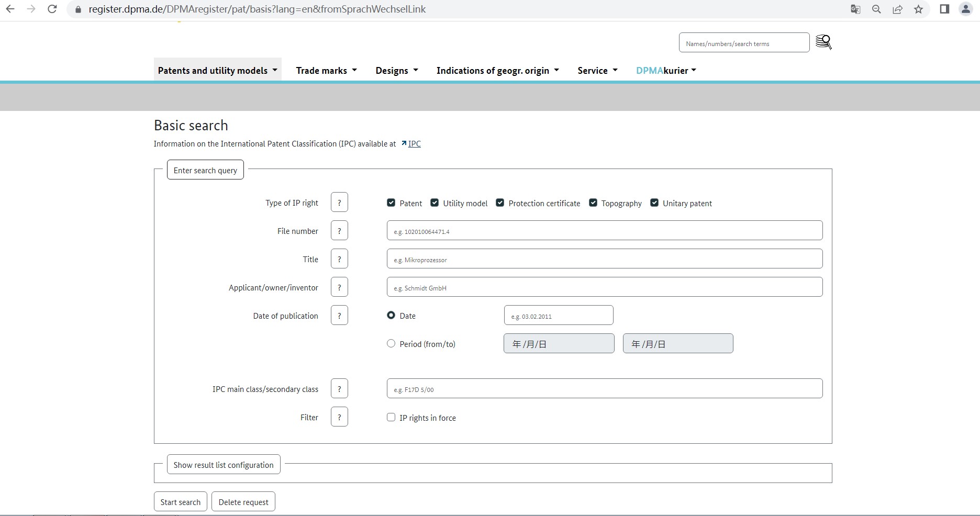Image resolution: width=980 pixels, height=516 pixels.
Task: Open help for Type of IP right
Action: click(x=339, y=203)
